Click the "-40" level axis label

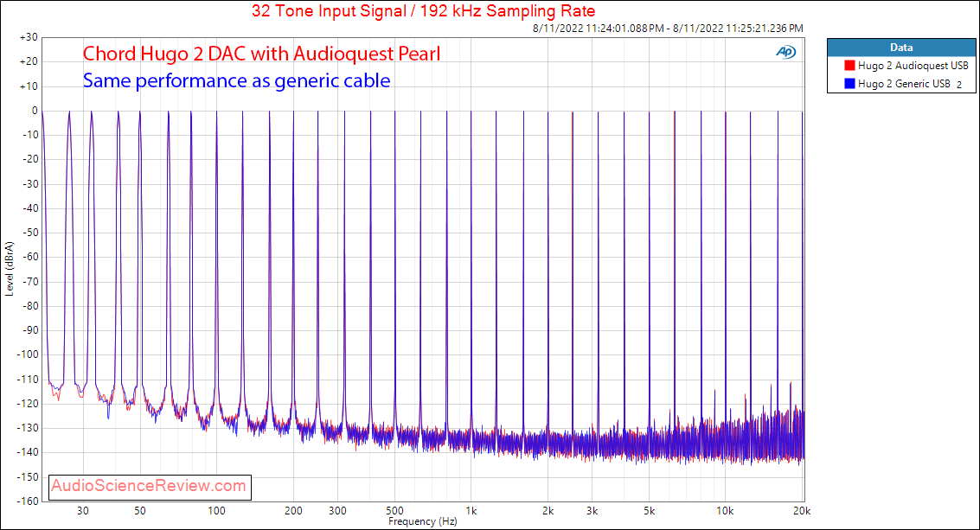pos(30,208)
